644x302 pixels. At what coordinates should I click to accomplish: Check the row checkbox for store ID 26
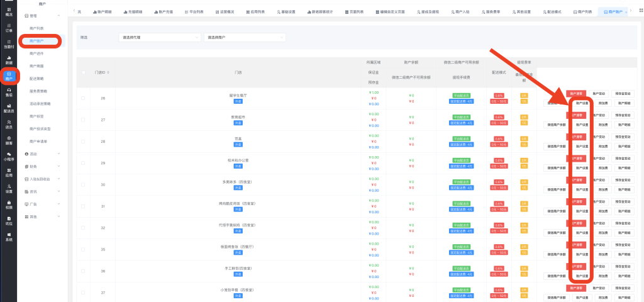coord(84,98)
